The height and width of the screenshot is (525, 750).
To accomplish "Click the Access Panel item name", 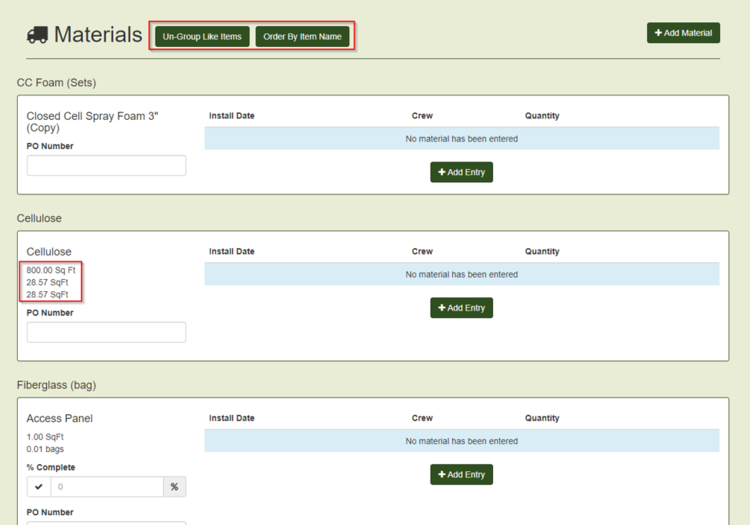I will [x=60, y=418].
